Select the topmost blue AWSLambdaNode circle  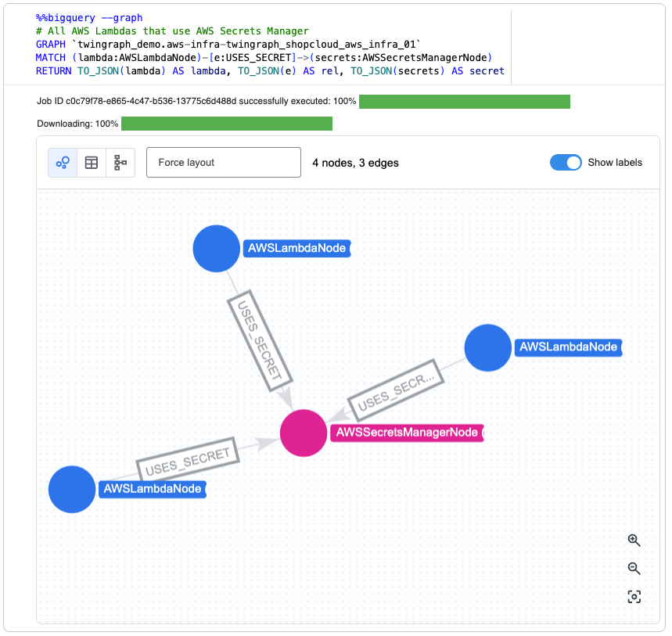217,248
